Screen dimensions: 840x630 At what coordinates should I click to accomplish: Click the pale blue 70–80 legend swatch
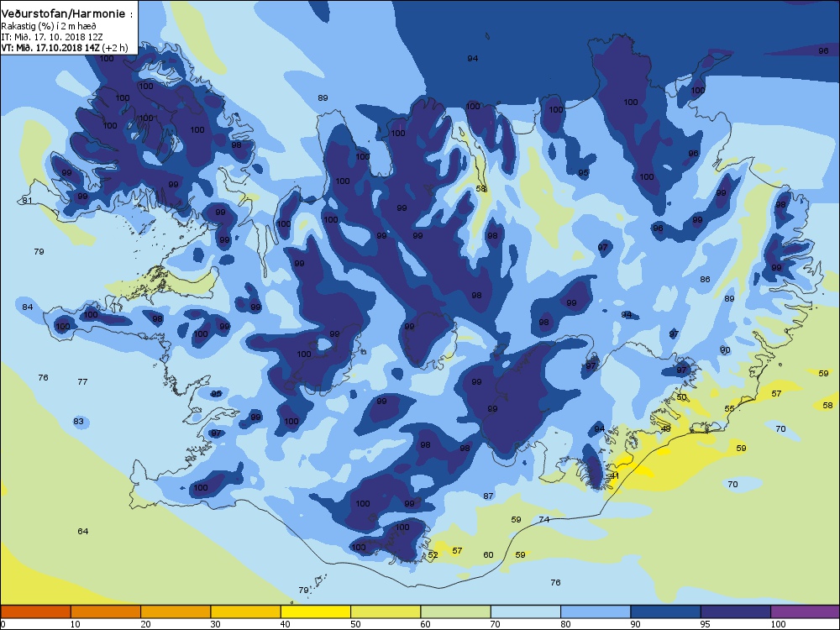click(526, 612)
